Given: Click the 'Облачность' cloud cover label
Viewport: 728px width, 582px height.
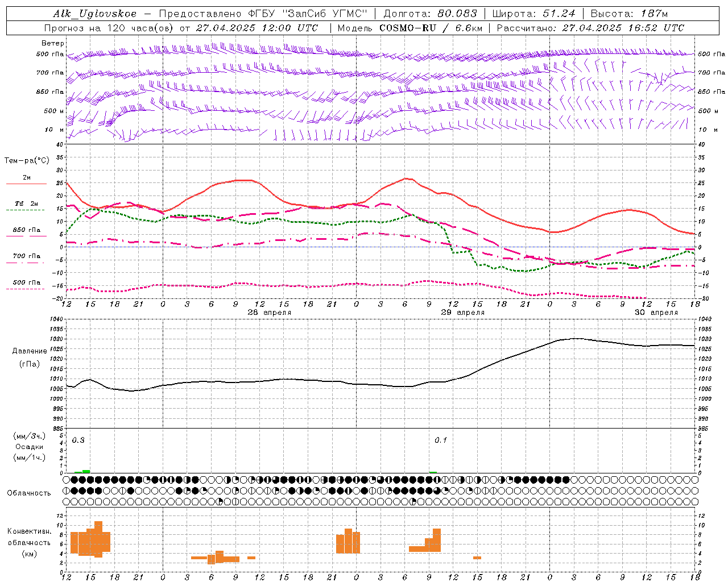Looking at the screenshot, I should [x=29, y=493].
